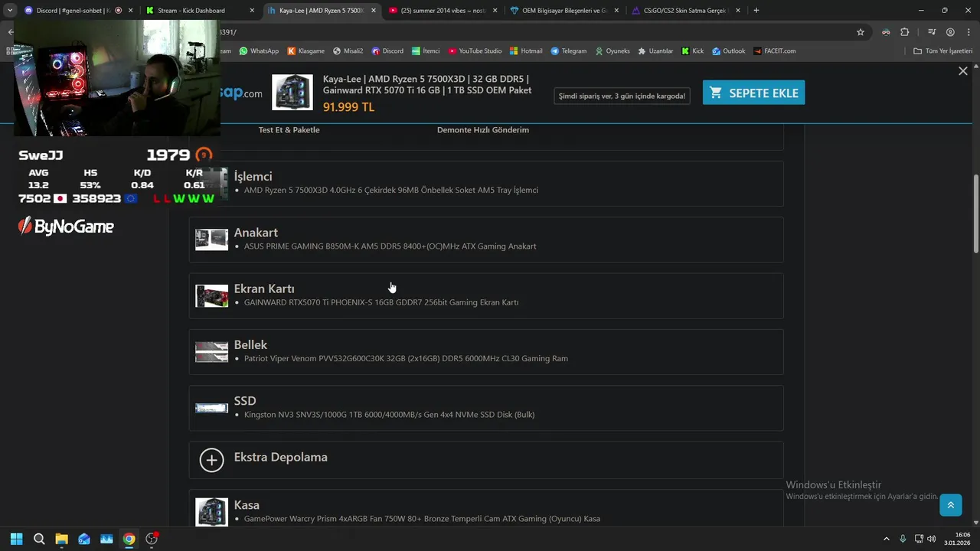Click the Kingston NV3 1TB SSD text
Screen dimensions: 980x551
click(389, 415)
